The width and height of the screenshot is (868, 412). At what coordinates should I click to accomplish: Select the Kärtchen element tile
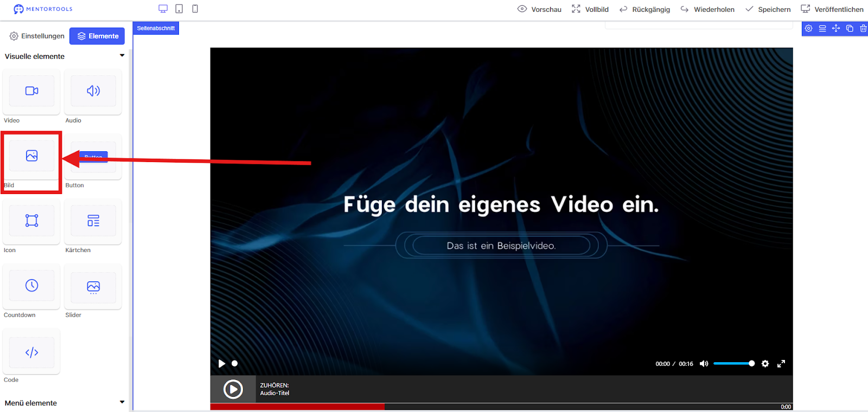[93, 221]
